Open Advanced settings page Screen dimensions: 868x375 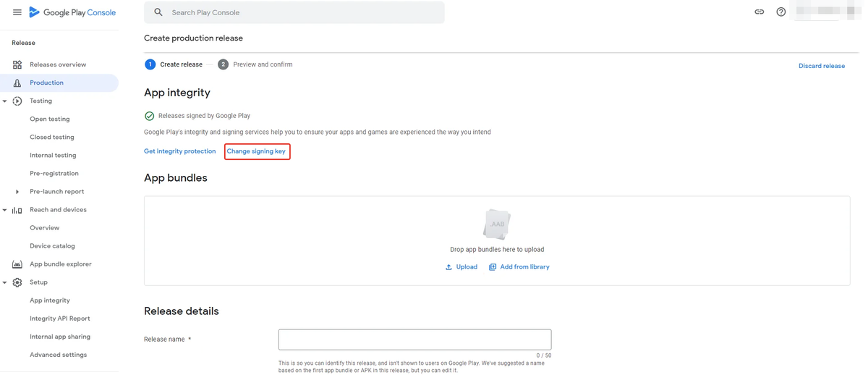(59, 354)
